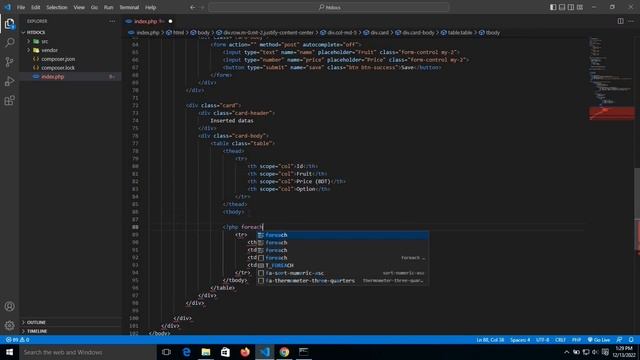Toggle primary side bar layout icon
This screenshot has height=360, width=640.
tap(553, 7)
